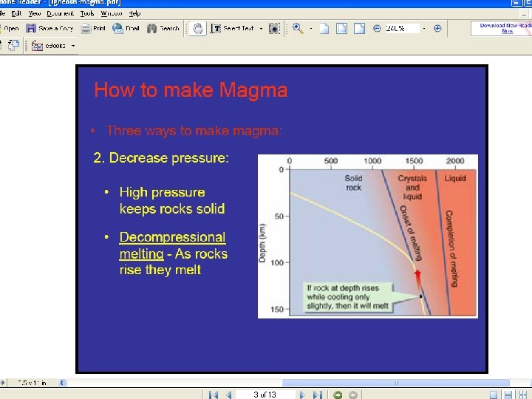Click the Save a Copy floppy icon
The image size is (532, 399).
[x=31, y=28]
